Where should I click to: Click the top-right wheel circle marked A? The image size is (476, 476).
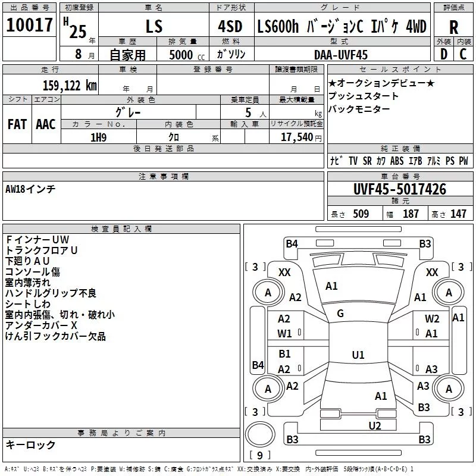tap(449, 292)
